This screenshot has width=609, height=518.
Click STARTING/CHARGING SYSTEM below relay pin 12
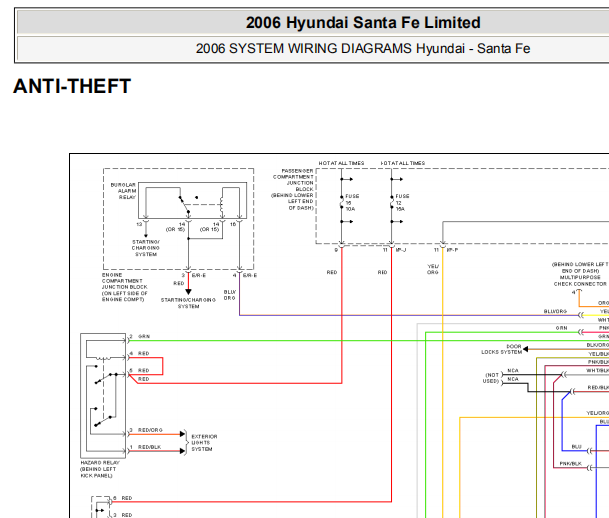[x=146, y=248]
